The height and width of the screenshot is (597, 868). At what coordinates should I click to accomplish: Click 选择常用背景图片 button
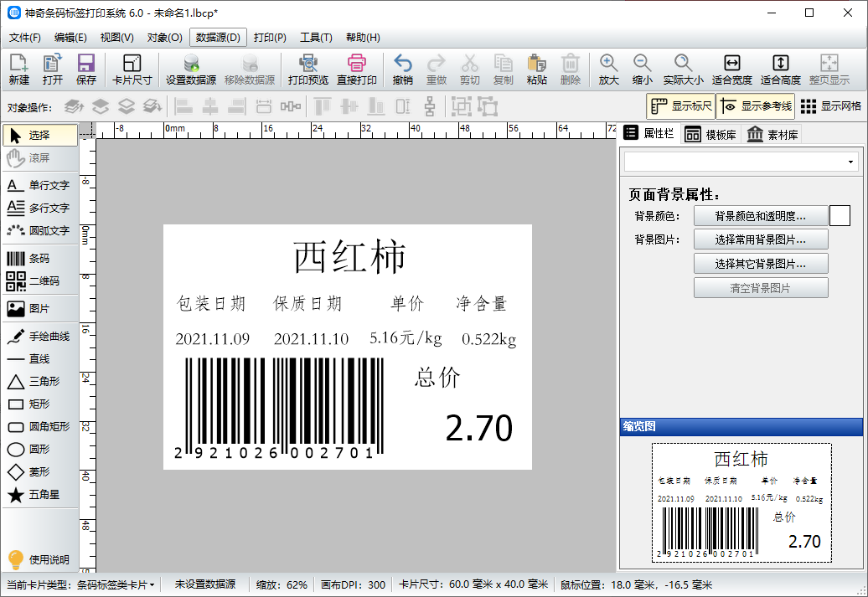point(761,239)
